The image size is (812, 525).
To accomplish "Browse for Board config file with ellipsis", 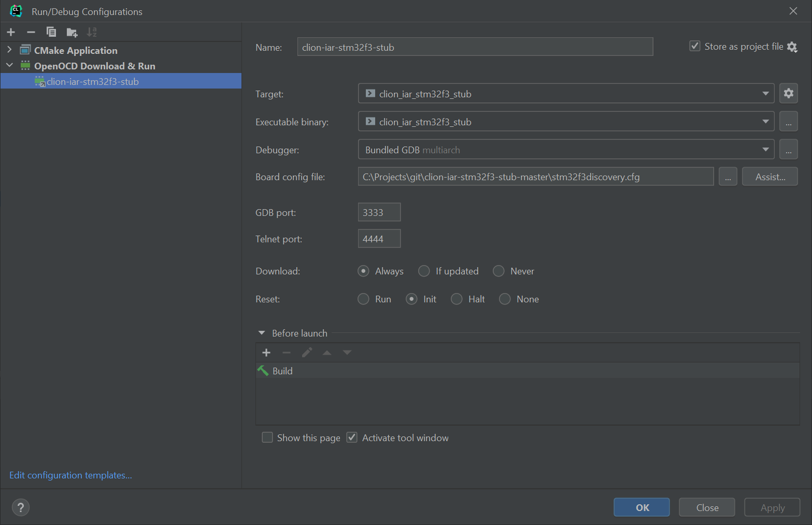I will 728,177.
